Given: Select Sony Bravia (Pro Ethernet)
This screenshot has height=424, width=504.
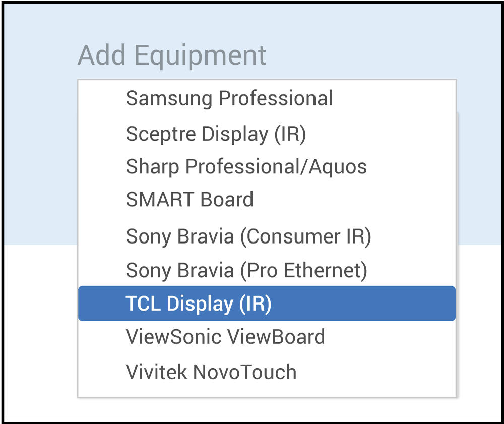Looking at the screenshot, I should tap(246, 271).
